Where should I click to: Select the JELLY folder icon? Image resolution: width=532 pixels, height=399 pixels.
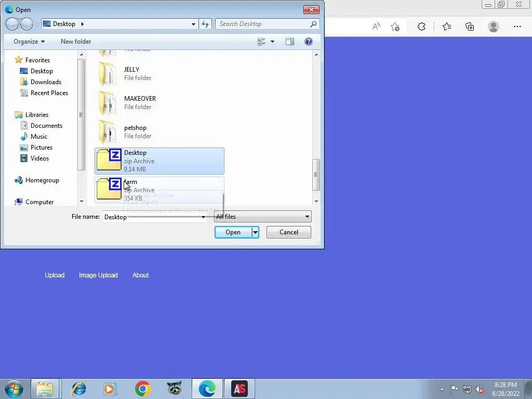click(107, 74)
